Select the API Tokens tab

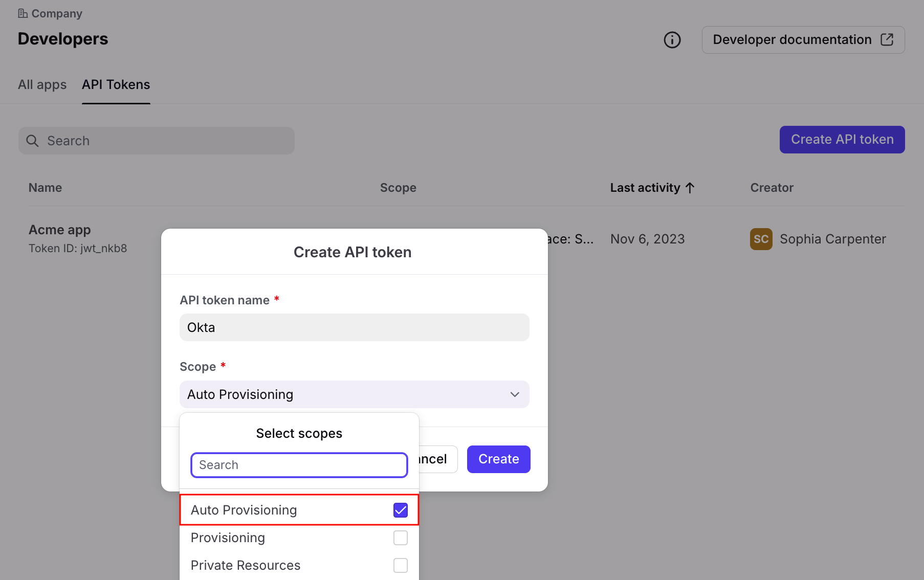coord(116,84)
